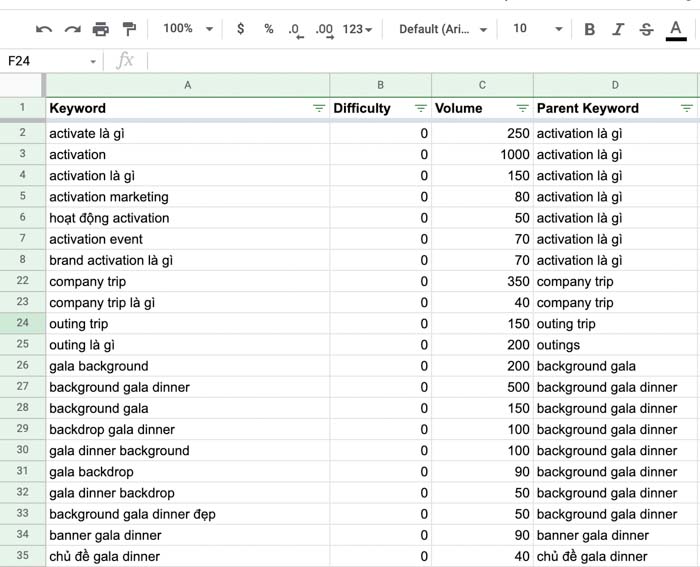
Task: Open the Keyword column filter
Action: [319, 108]
